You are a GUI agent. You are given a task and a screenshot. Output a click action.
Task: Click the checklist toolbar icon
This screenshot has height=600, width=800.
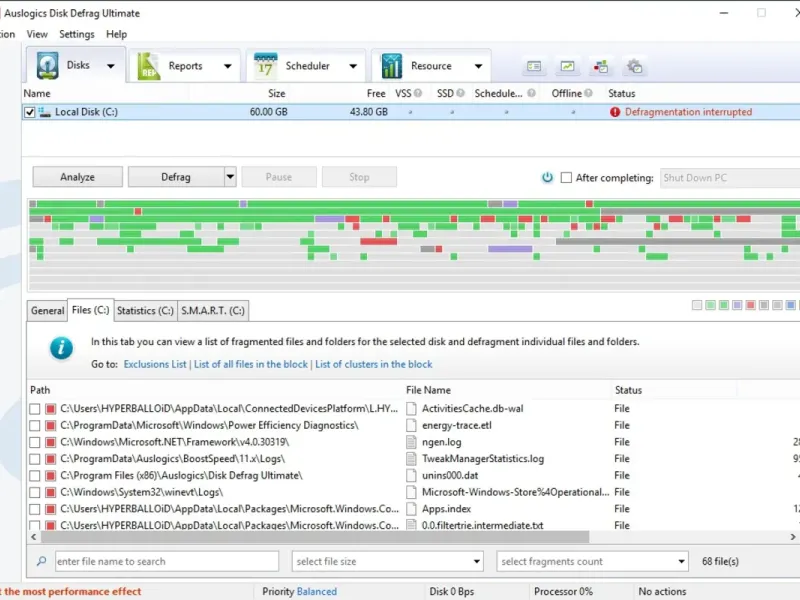pyautogui.click(x=534, y=66)
